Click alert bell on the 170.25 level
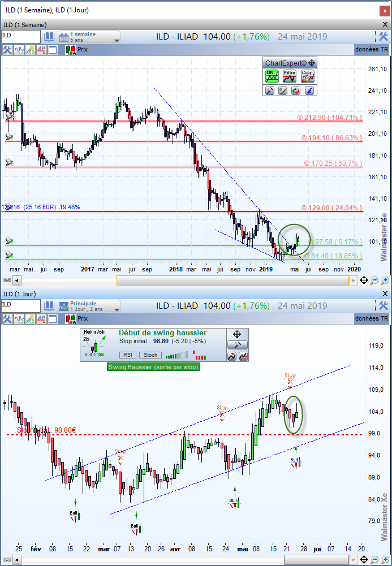The image size is (392, 566). pyautogui.click(x=10, y=163)
